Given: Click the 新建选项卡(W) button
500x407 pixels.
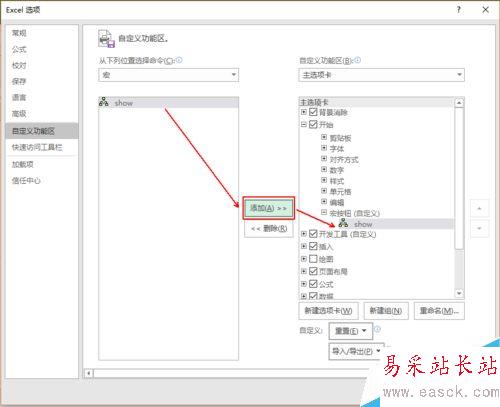Looking at the screenshot, I should click(328, 311).
